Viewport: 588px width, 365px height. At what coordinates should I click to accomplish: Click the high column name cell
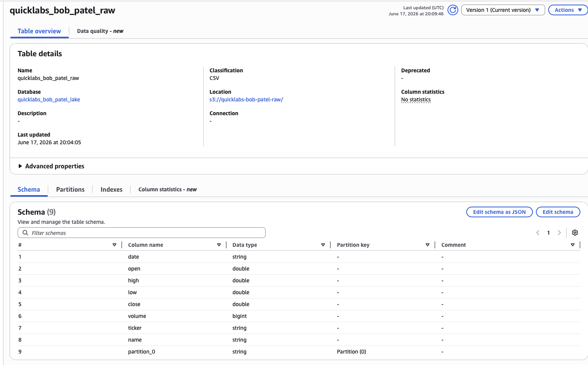[133, 280]
